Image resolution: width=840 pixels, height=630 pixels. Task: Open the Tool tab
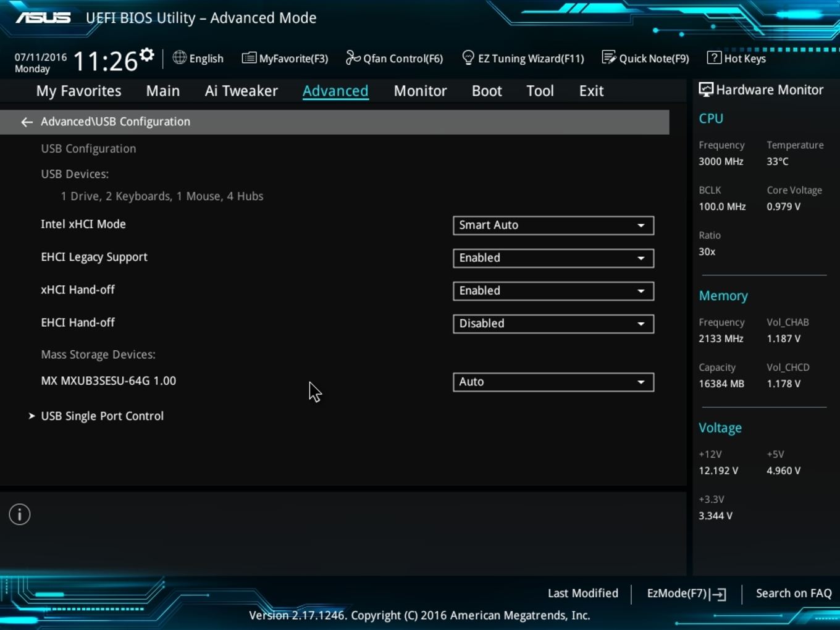click(540, 91)
